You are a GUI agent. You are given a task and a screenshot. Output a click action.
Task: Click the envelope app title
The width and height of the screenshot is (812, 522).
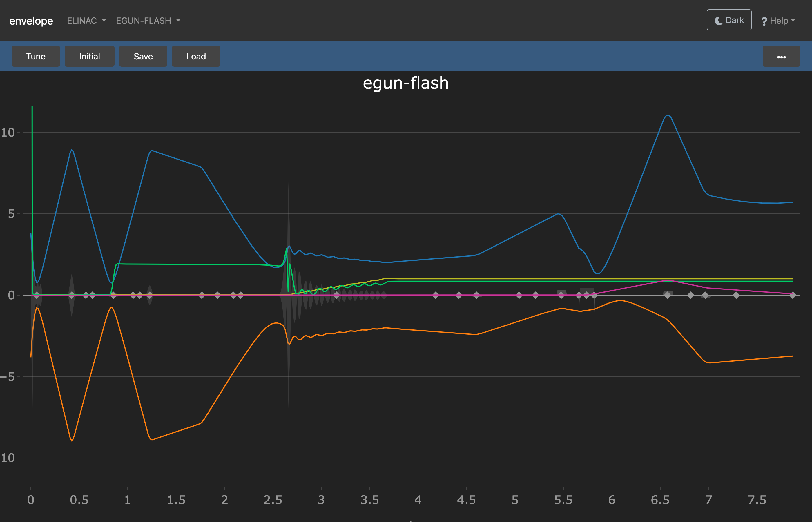(x=31, y=21)
